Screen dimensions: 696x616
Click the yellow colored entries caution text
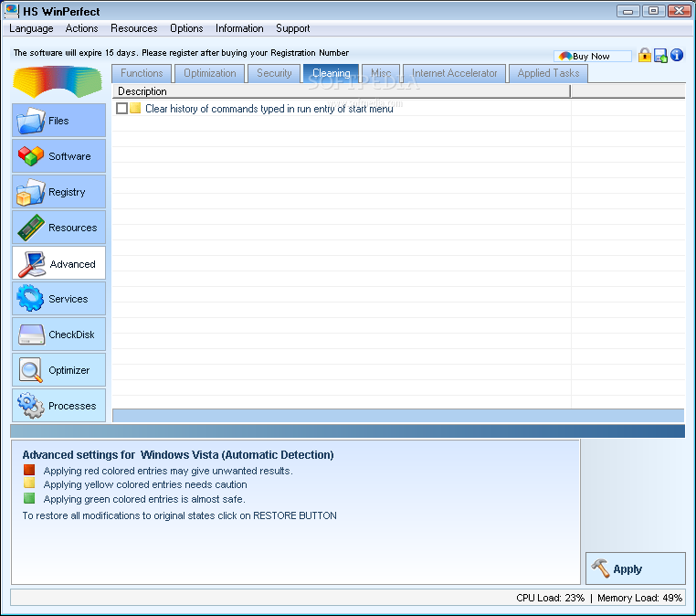point(145,484)
